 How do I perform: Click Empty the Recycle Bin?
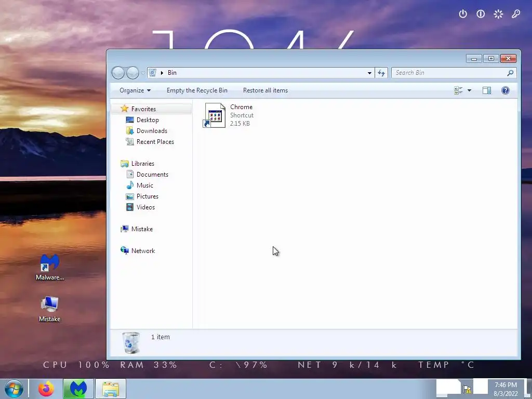tap(197, 90)
